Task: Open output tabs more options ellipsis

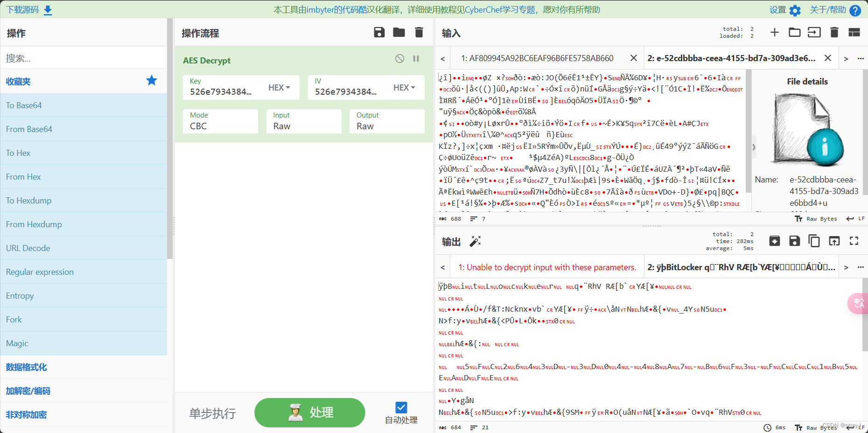Action: click(861, 268)
